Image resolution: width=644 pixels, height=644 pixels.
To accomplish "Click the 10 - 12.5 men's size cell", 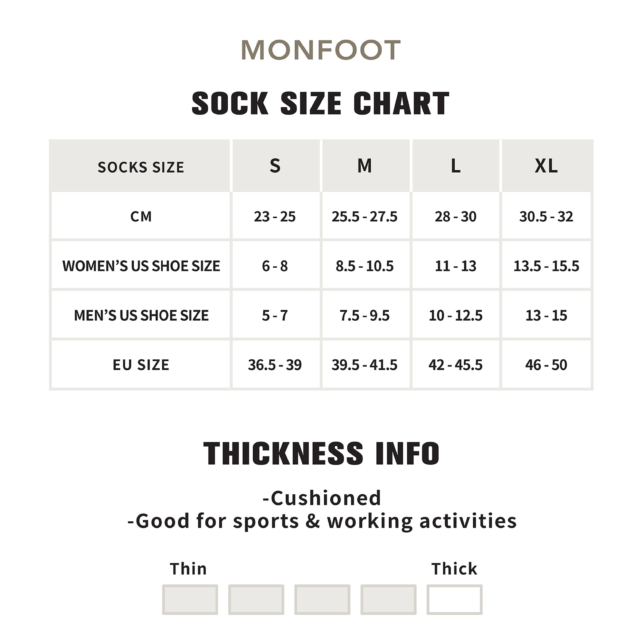I will coord(455,315).
